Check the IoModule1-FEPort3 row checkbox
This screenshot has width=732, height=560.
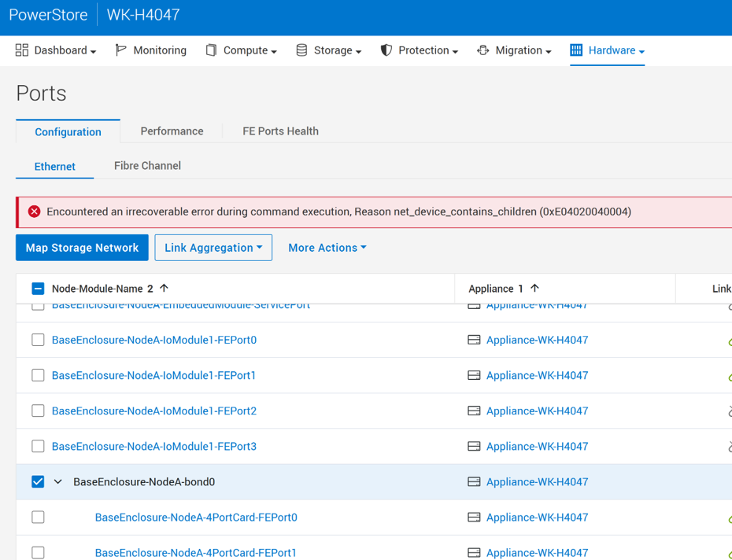point(38,446)
